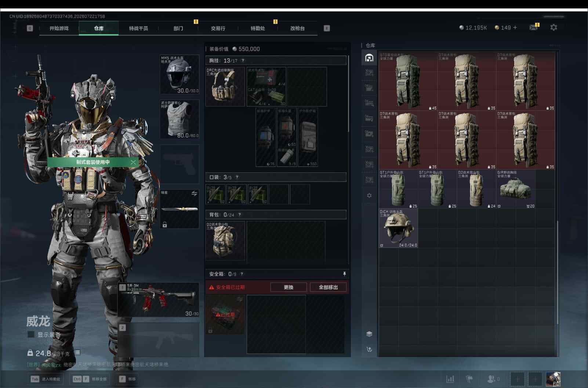Image resolution: width=588 pixels, height=388 pixels.
Task: Select the MHS tactical helmet slot
Action: 179,75
